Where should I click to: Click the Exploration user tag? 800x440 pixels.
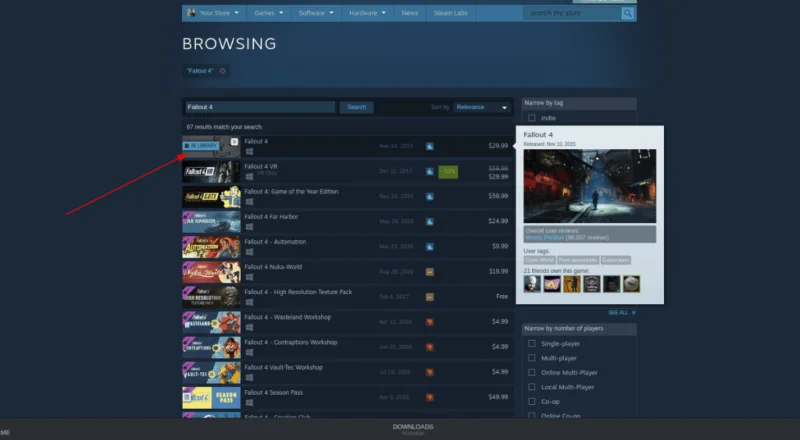point(616,260)
